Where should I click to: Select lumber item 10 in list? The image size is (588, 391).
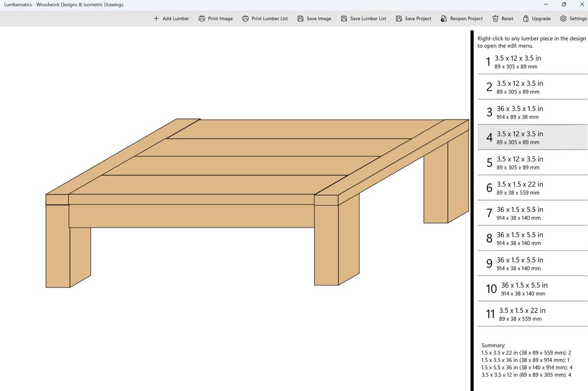pos(532,289)
